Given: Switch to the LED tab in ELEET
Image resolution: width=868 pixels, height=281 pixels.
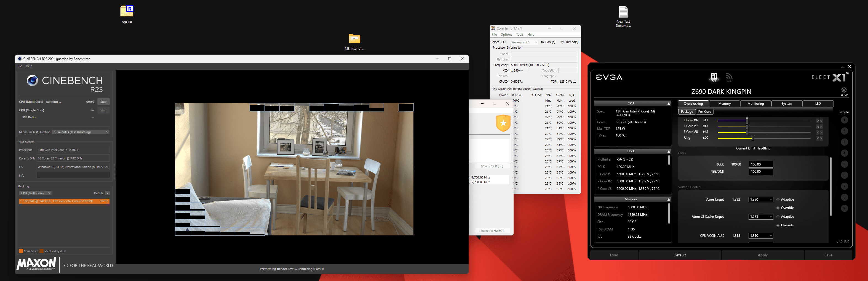Looking at the screenshot, I should (x=818, y=104).
